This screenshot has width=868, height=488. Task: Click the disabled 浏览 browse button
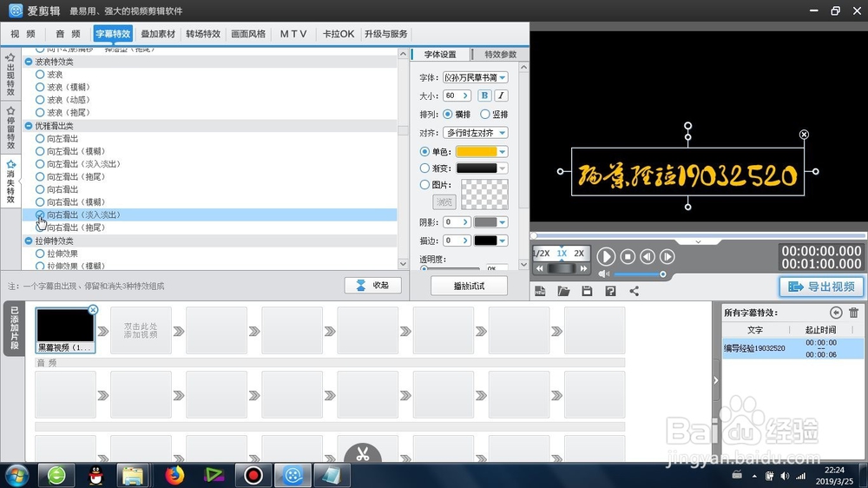click(444, 201)
